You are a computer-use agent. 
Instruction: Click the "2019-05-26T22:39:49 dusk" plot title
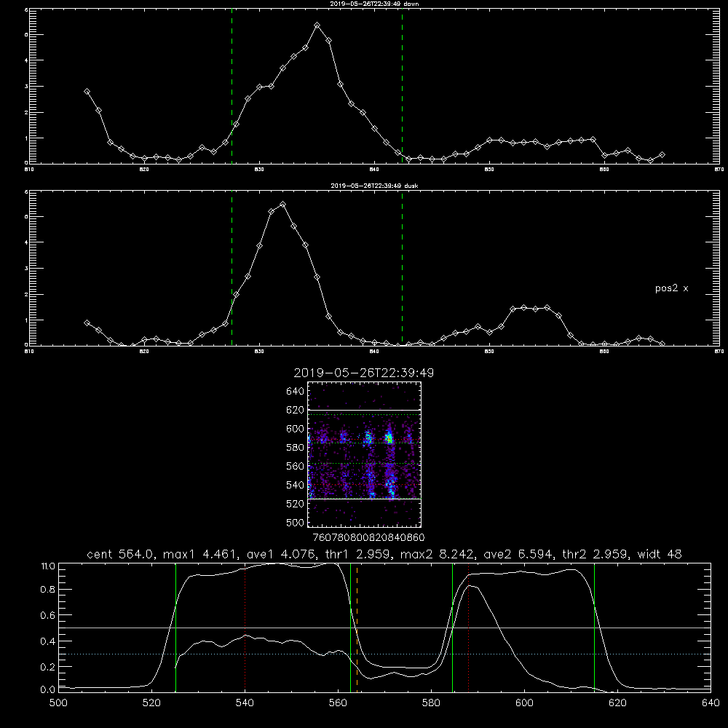point(374,186)
